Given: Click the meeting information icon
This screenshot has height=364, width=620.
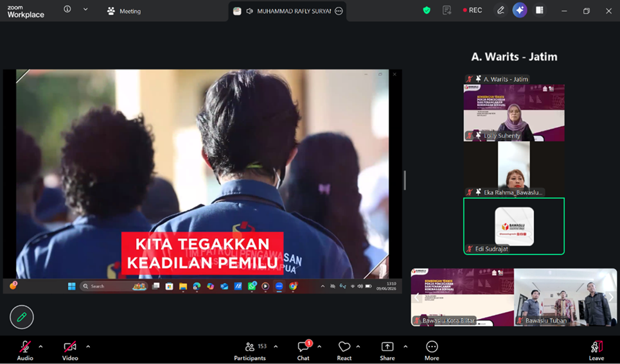Looking at the screenshot, I should [67, 9].
